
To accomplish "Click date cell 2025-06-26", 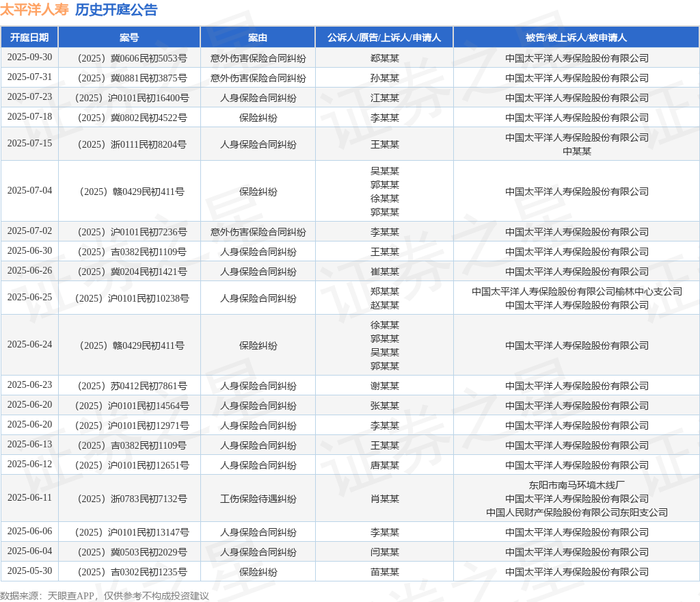I will (x=29, y=271).
